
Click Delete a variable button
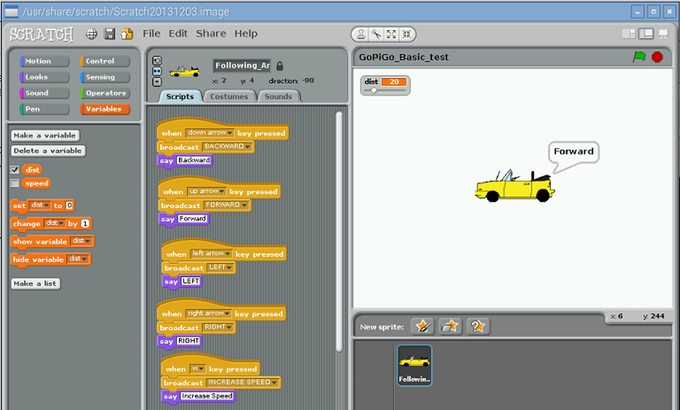click(48, 151)
